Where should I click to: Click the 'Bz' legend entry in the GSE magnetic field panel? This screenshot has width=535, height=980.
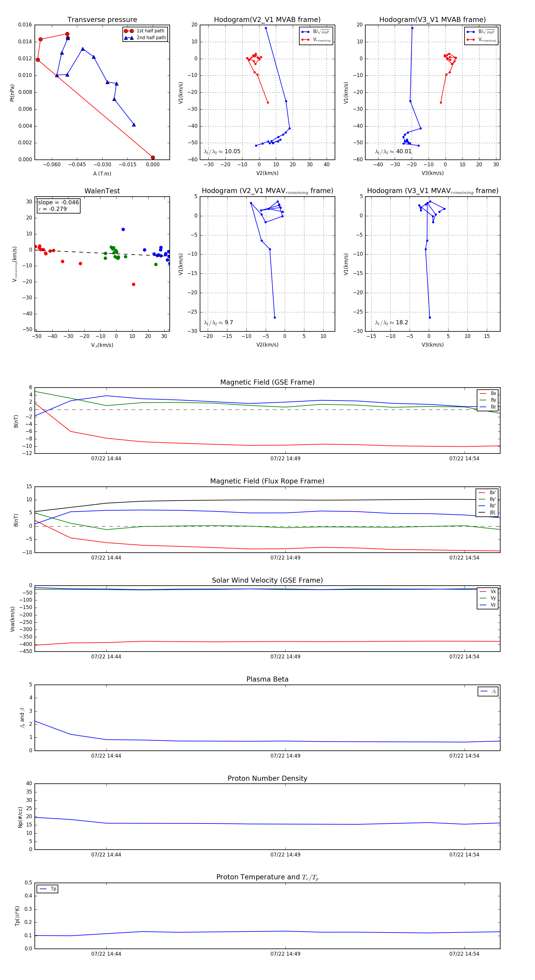tap(488, 407)
